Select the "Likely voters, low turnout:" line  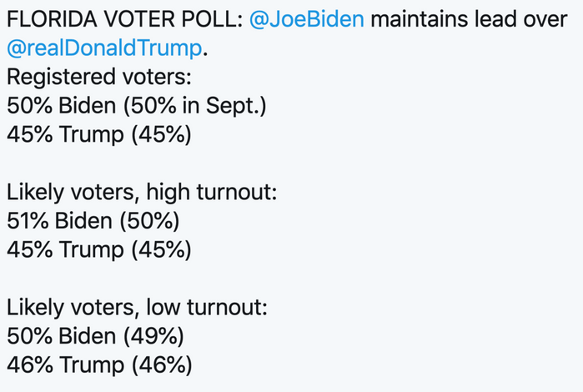[x=137, y=308]
